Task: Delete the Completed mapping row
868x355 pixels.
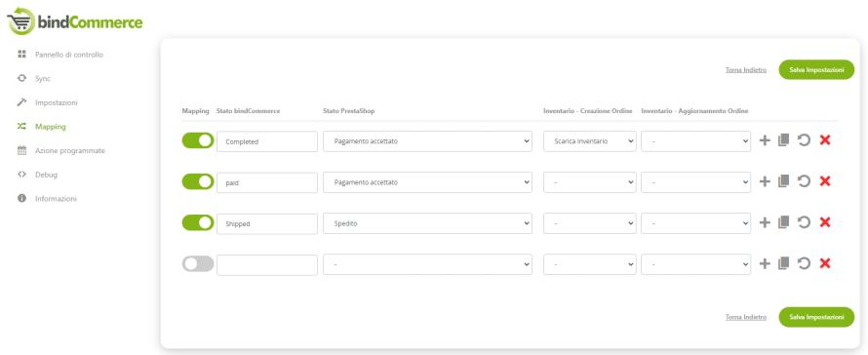Action: [x=825, y=140]
